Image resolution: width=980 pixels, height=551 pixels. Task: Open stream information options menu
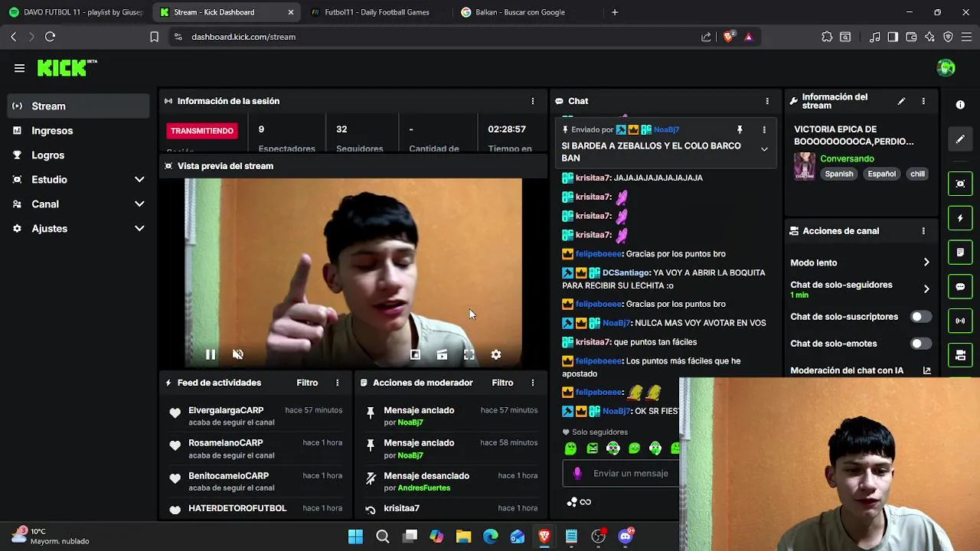(x=923, y=101)
